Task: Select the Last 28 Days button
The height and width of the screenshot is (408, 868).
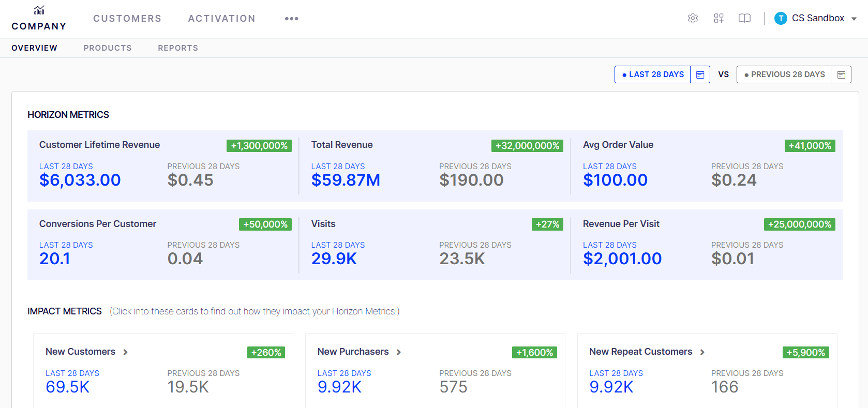Action: point(653,74)
